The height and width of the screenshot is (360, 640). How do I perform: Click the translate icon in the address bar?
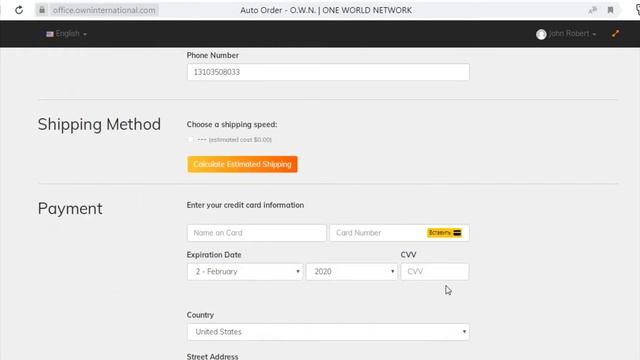(x=593, y=10)
